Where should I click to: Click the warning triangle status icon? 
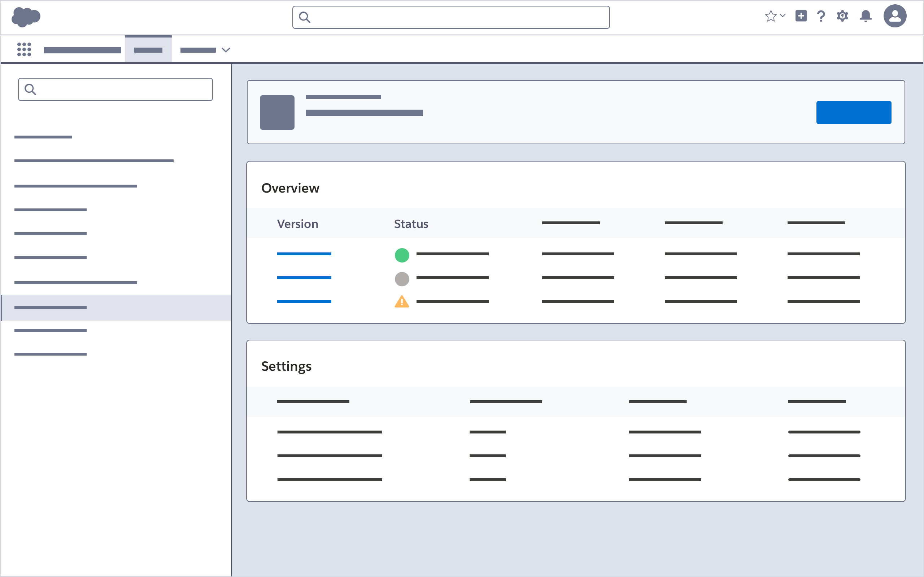point(402,302)
